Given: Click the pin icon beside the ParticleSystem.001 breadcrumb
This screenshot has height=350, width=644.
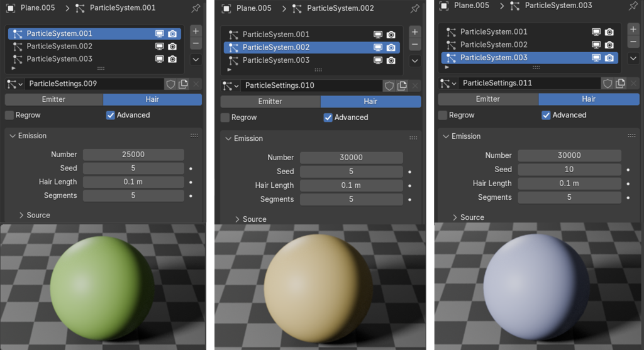Looking at the screenshot, I should click(196, 8).
